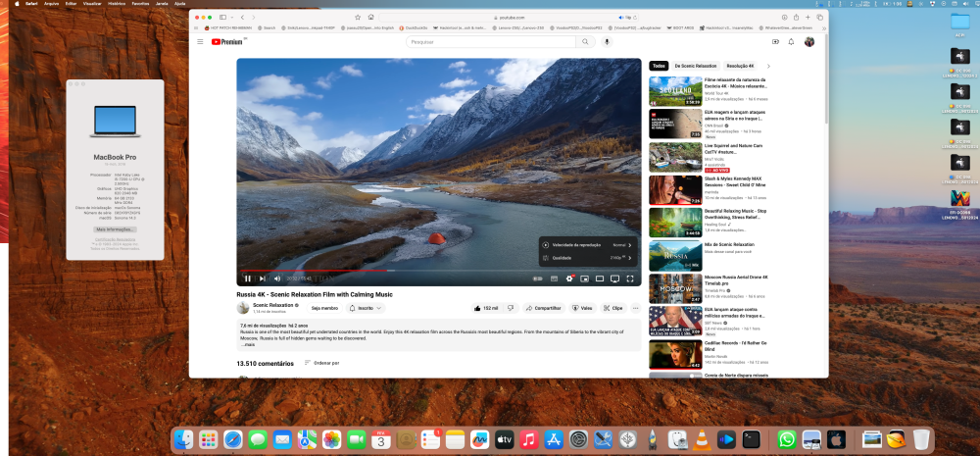Click the Pesquisar search field
Screen dimensions: 980x456
pos(491,42)
